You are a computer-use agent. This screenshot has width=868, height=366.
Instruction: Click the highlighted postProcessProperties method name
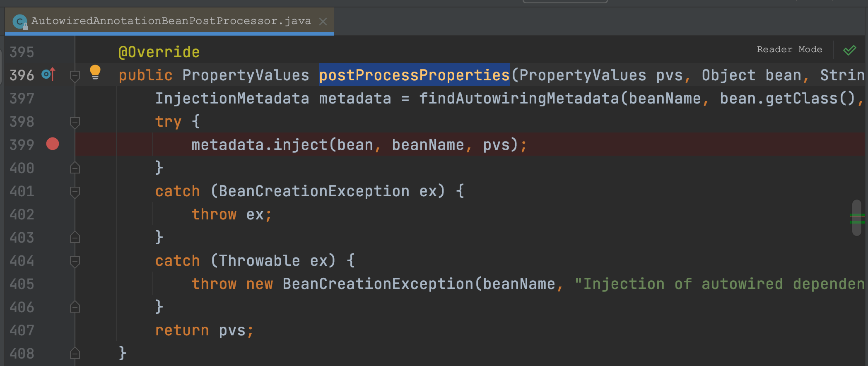(414, 75)
